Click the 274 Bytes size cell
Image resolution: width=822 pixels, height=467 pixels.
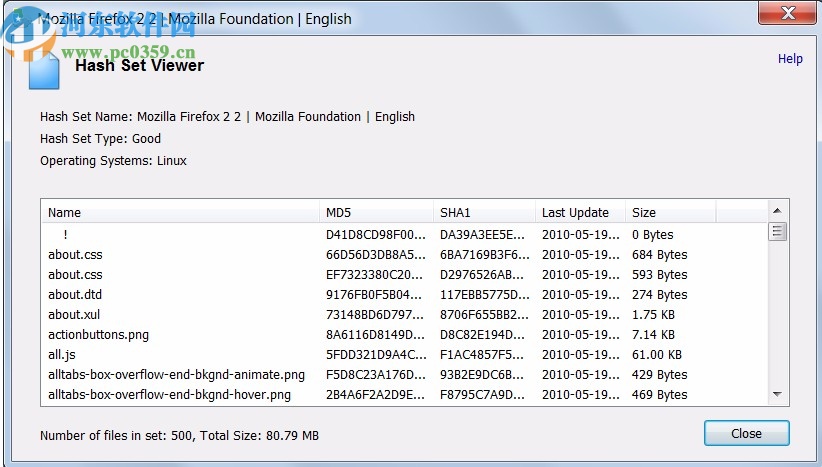point(659,294)
